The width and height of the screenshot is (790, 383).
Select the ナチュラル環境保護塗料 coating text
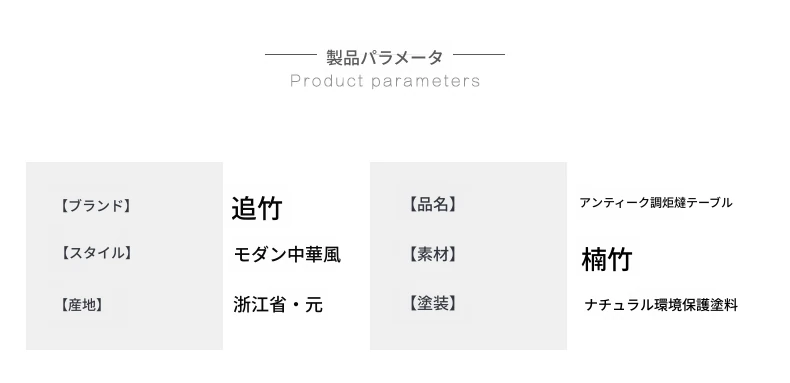[x=661, y=305]
